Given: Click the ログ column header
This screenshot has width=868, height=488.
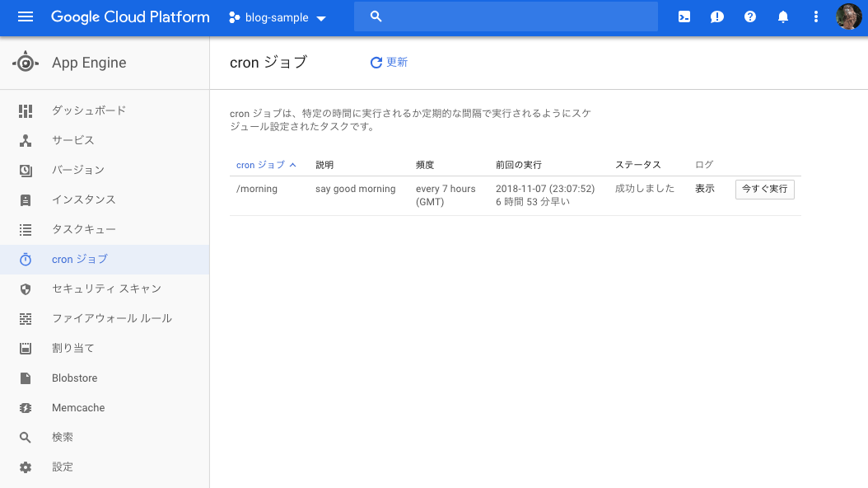Looking at the screenshot, I should click(x=704, y=165).
